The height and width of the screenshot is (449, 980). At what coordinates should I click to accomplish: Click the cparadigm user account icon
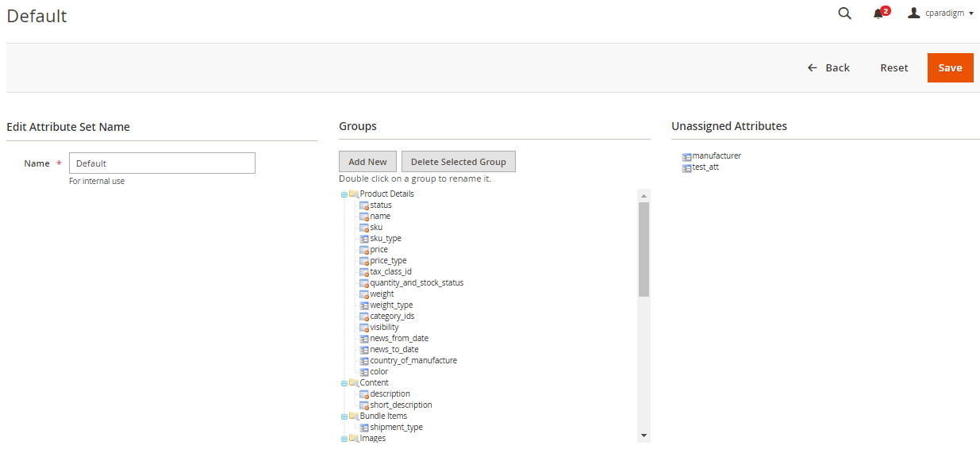(914, 13)
